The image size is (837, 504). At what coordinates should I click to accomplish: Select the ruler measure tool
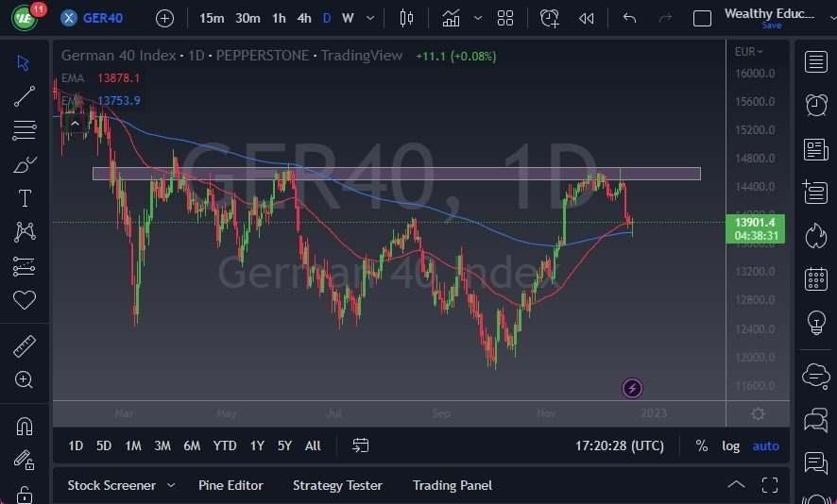pyautogui.click(x=24, y=346)
